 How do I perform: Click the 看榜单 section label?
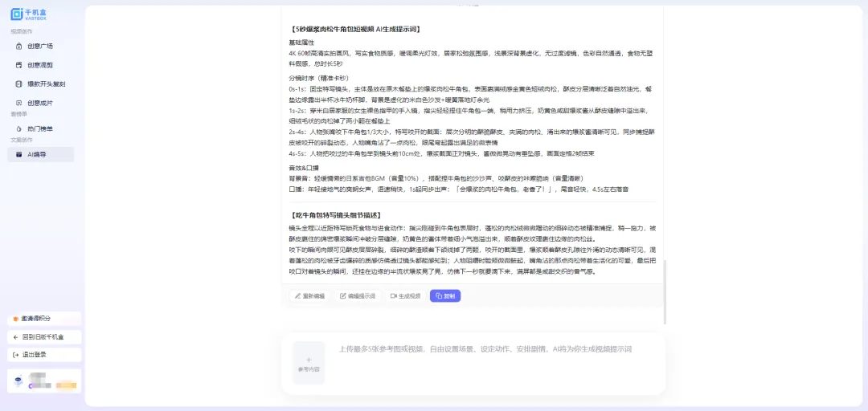pyautogui.click(x=18, y=114)
